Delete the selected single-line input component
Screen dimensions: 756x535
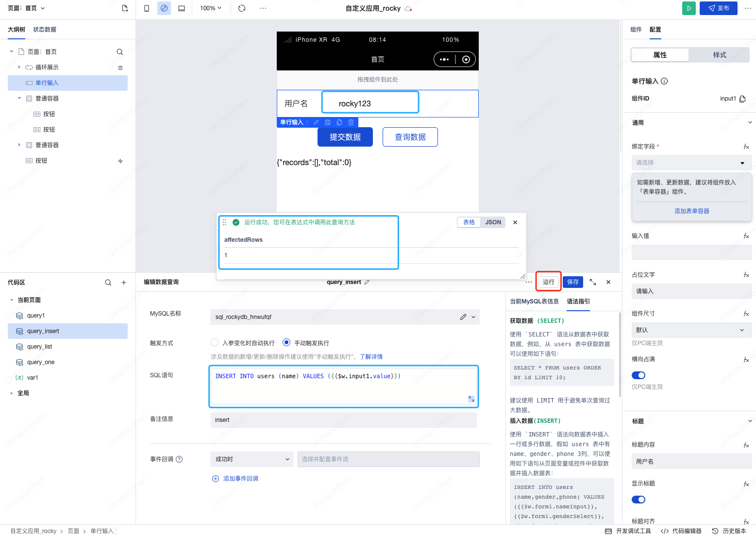[351, 122]
